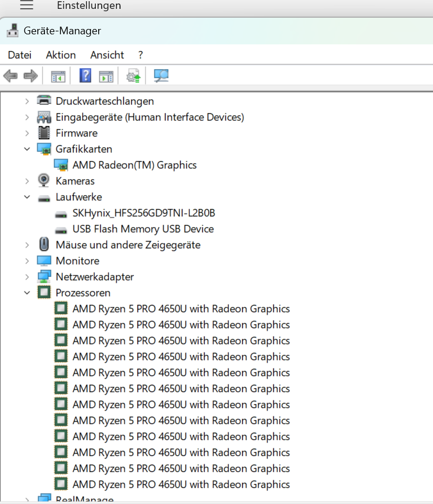The width and height of the screenshot is (433, 504).
Task: Open the Aktion menu
Action: [x=61, y=55]
